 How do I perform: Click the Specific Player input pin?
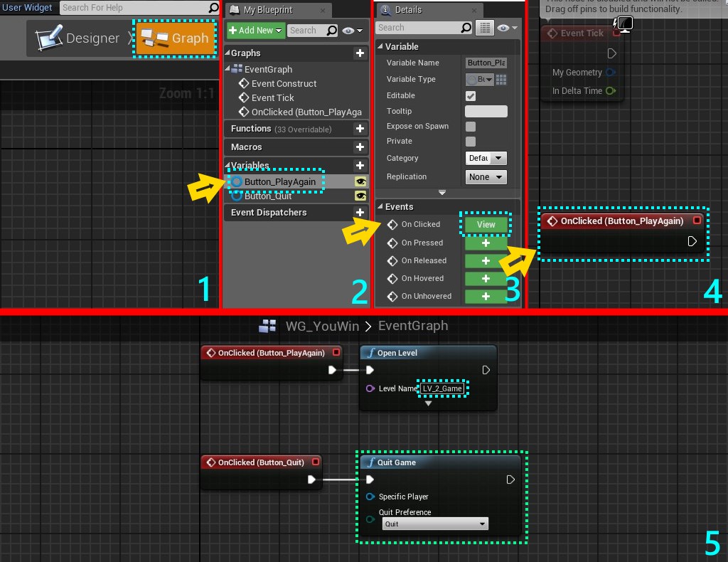point(370,497)
